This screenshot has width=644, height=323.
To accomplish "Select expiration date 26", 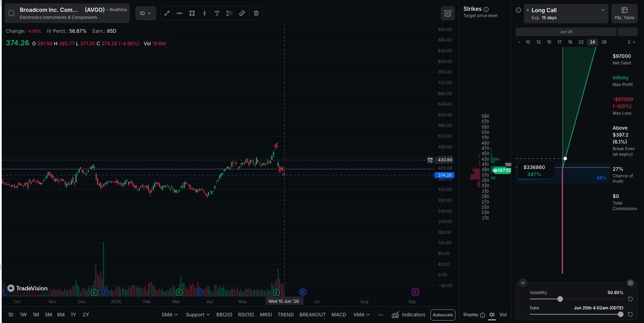I will click(604, 42).
